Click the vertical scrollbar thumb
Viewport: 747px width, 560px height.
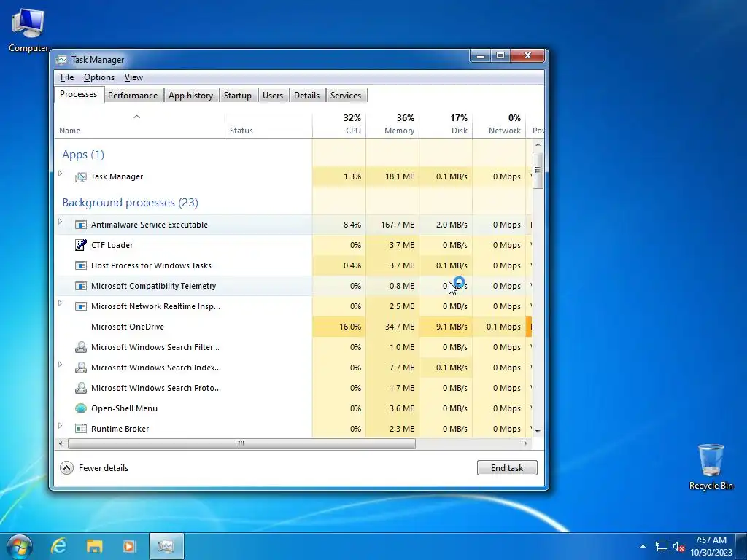point(538,170)
